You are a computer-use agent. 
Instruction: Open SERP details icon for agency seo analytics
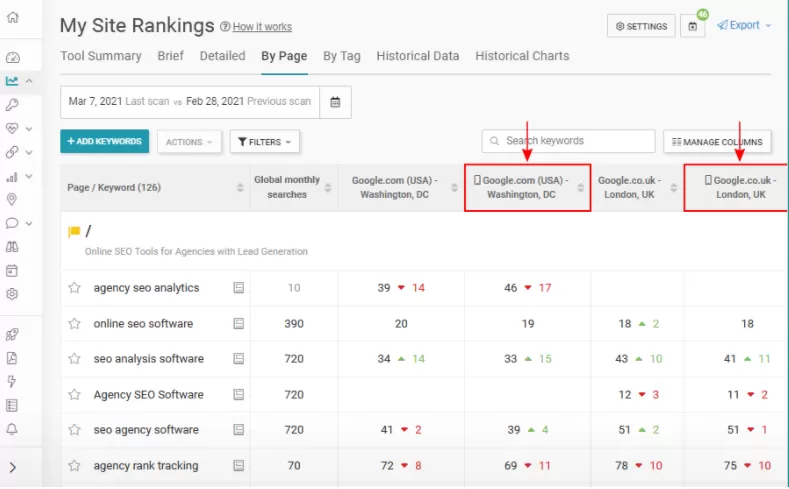click(238, 288)
